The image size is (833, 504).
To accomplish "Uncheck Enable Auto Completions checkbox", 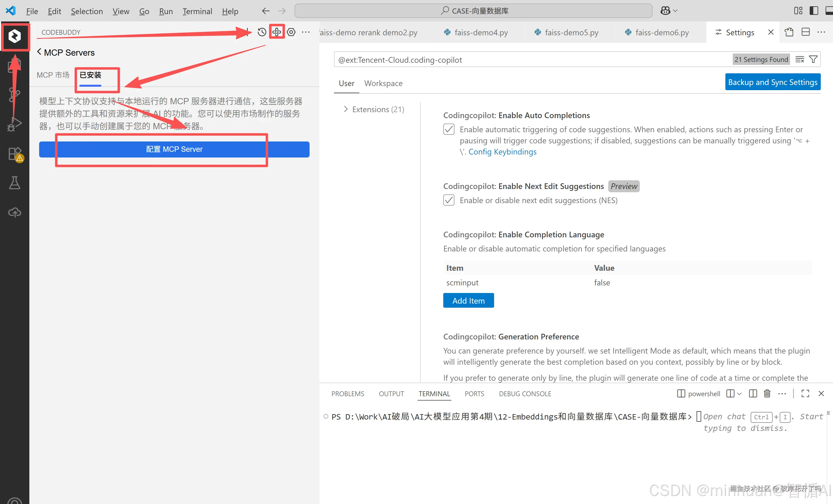I will pyautogui.click(x=449, y=129).
